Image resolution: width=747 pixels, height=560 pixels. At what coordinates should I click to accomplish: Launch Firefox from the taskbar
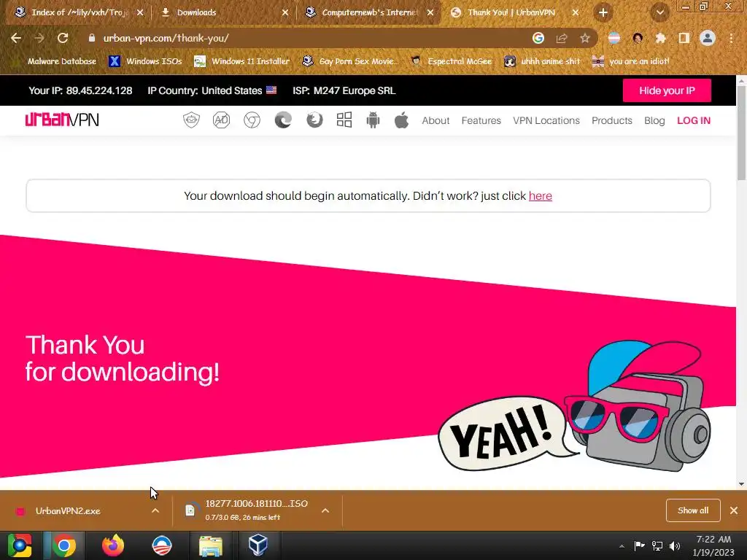click(113, 545)
